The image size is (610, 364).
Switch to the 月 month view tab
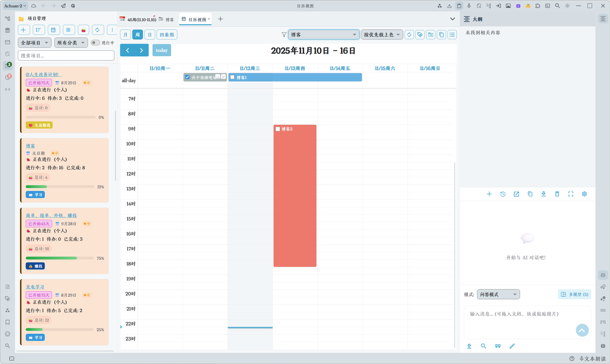tap(125, 35)
